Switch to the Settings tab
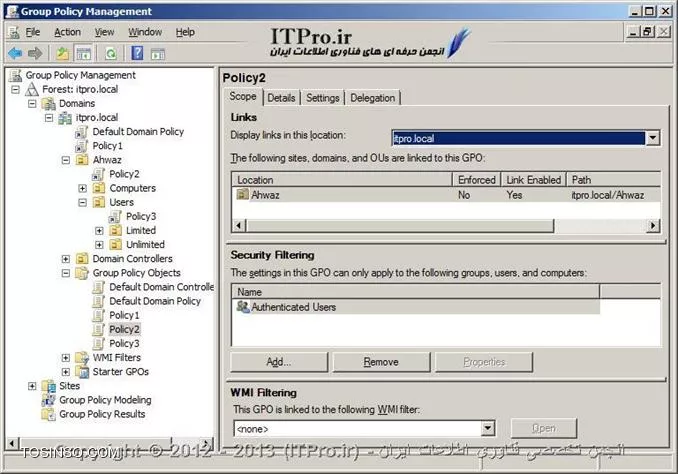Image resolution: width=678 pixels, height=474 pixels. tap(323, 98)
